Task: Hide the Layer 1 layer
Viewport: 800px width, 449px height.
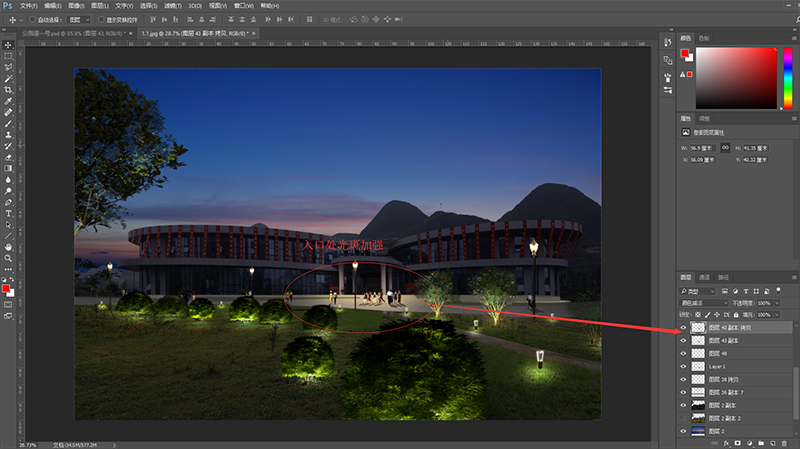Action: (x=684, y=367)
